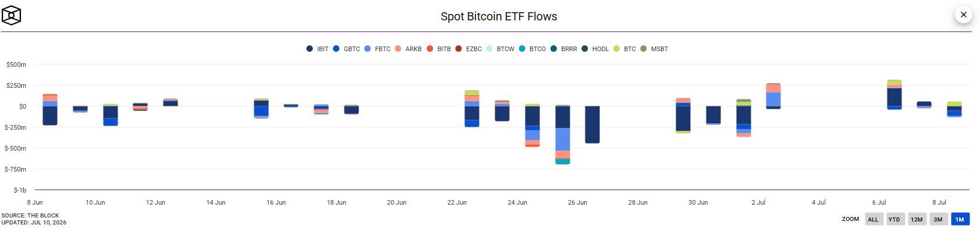Viewport: 980px width, 232px height.
Task: Select the 1M zoom button
Action: click(x=960, y=219)
